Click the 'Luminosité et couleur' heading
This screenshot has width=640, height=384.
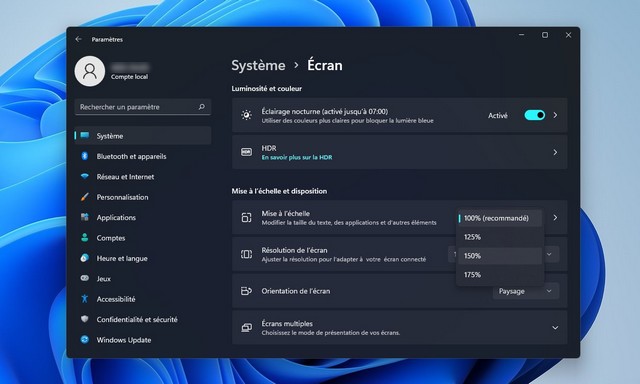point(267,89)
